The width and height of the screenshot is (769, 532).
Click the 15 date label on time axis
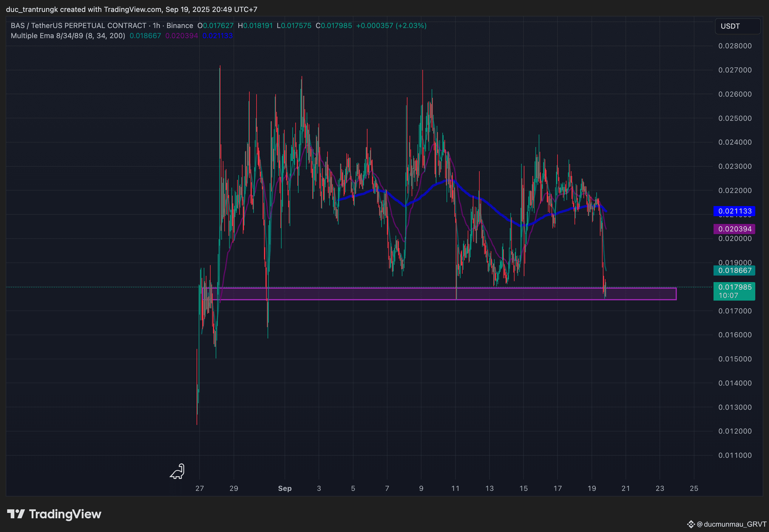pyautogui.click(x=524, y=488)
